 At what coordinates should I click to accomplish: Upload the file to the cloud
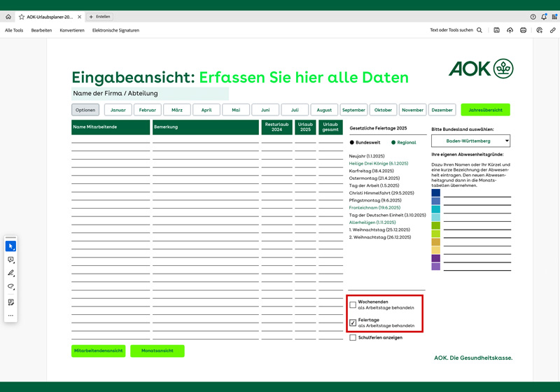(510, 30)
